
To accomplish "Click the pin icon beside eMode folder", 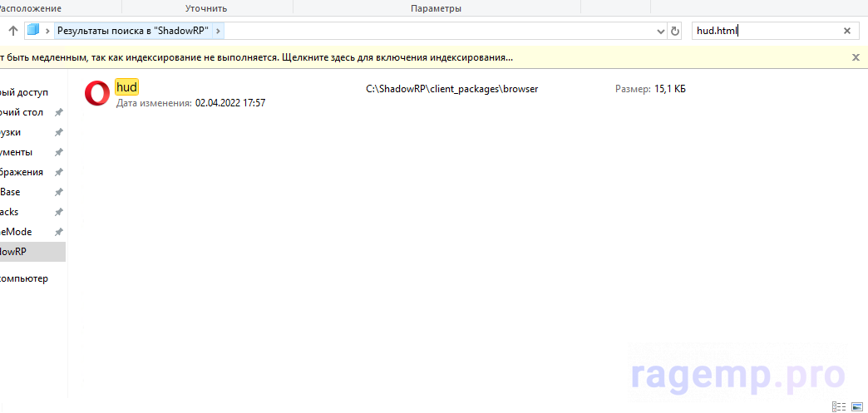I will click(x=58, y=233).
